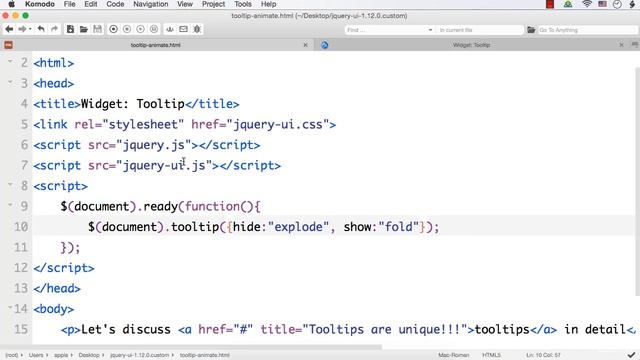Switch to the Widget: Tooltip tab
Viewport: 640px width, 360px height.
[471, 45]
